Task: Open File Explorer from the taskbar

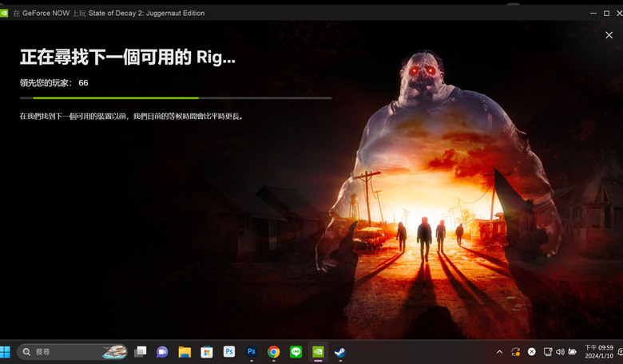Action: [185, 352]
